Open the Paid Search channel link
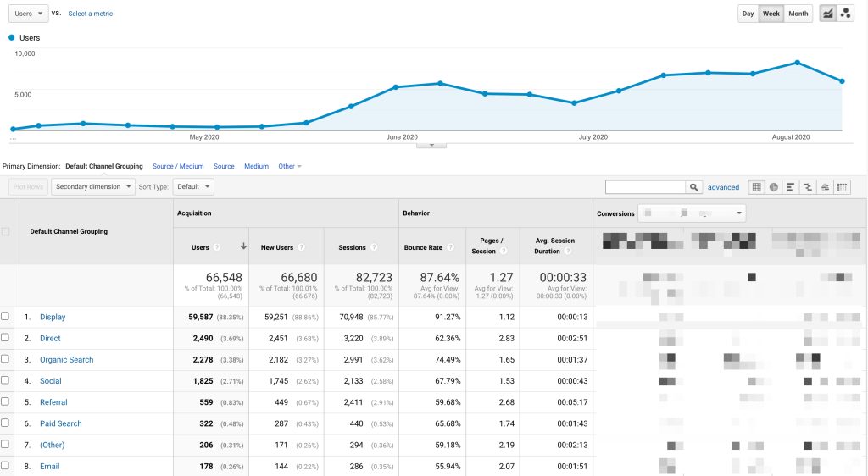The width and height of the screenshot is (868, 476). coord(61,423)
